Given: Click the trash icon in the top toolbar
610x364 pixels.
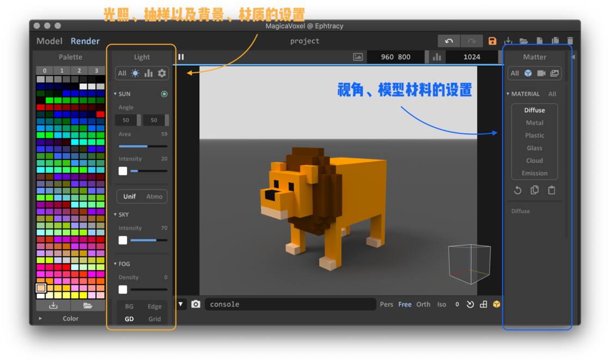Looking at the screenshot, I should point(570,40).
